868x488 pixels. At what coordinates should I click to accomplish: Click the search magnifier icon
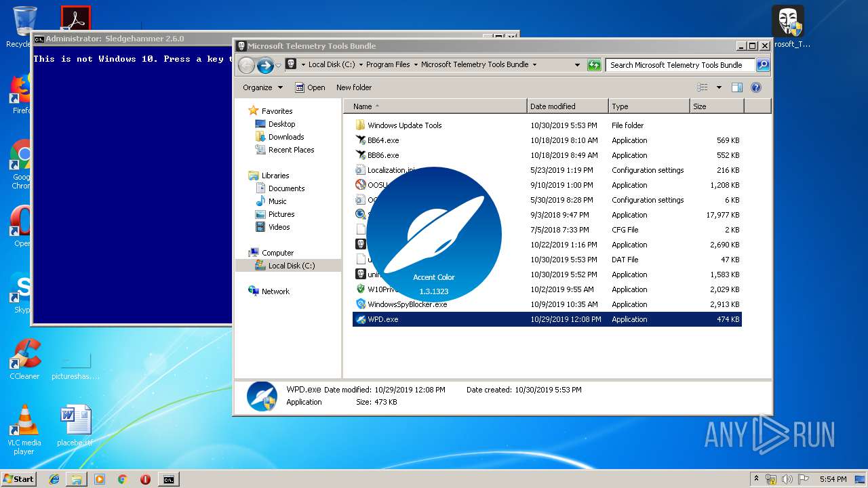pos(763,65)
